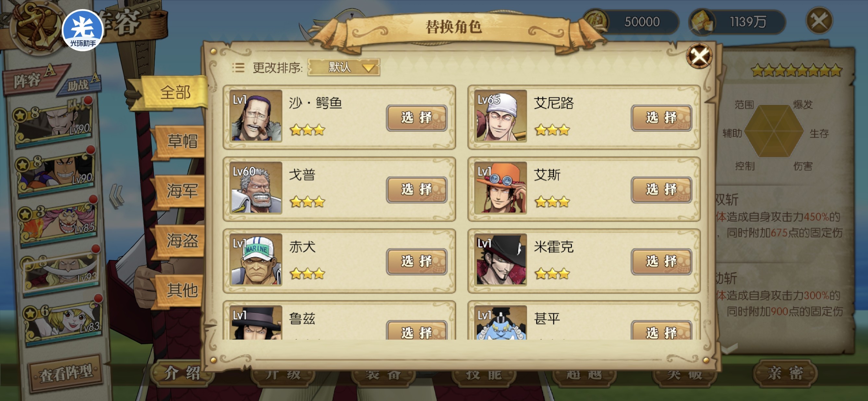Select the 全部 category tab
The width and height of the screenshot is (868, 401).
[175, 92]
